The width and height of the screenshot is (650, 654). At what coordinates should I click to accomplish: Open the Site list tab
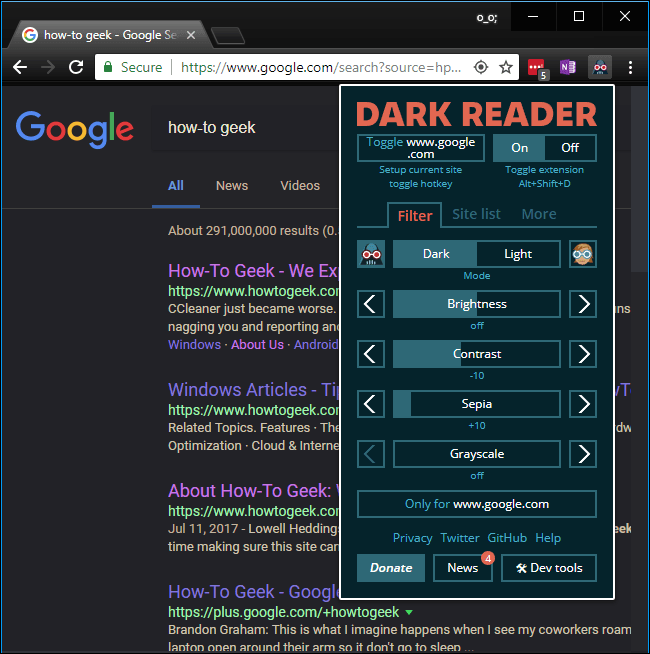476,214
